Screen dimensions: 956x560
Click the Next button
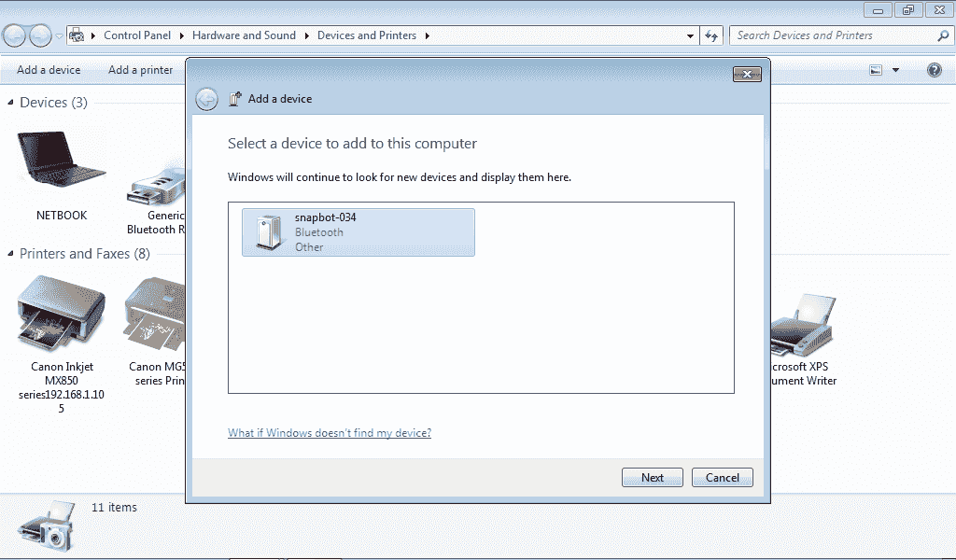[652, 478]
